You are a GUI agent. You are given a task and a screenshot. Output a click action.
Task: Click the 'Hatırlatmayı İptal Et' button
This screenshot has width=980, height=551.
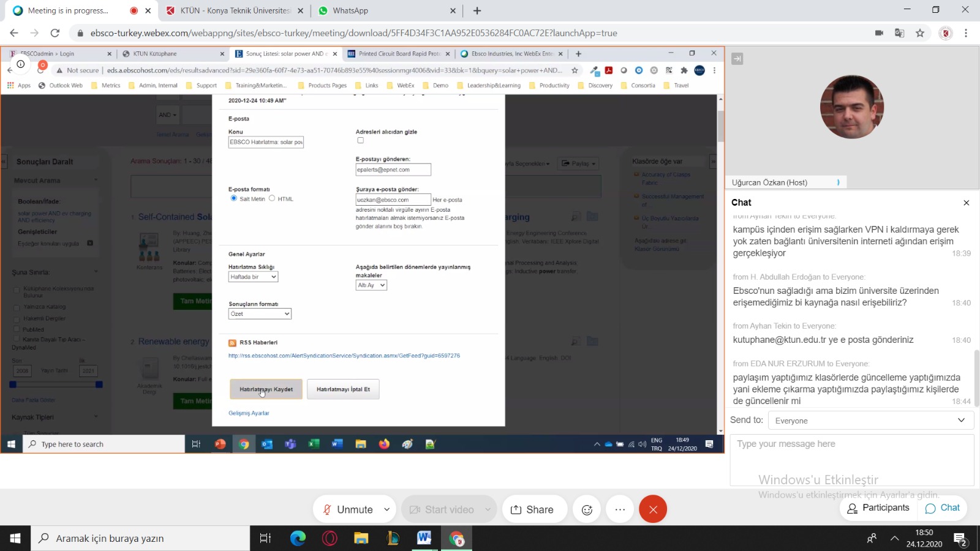(343, 389)
